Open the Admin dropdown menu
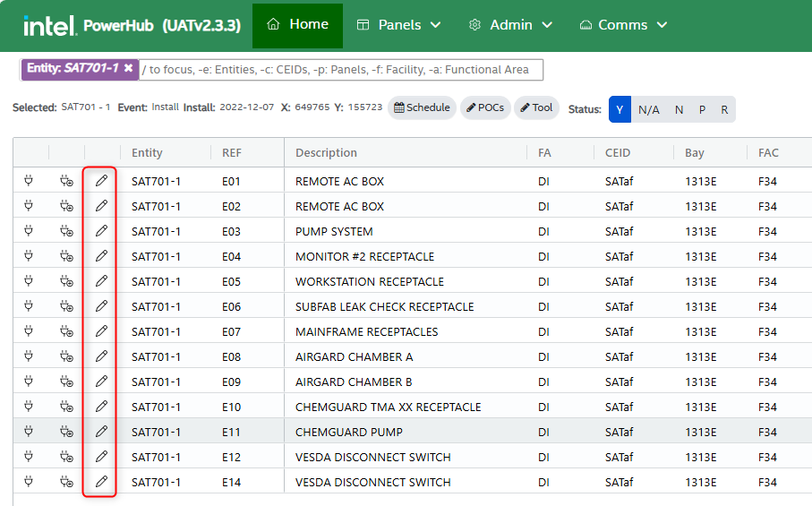This screenshot has height=506, width=812. tap(510, 25)
